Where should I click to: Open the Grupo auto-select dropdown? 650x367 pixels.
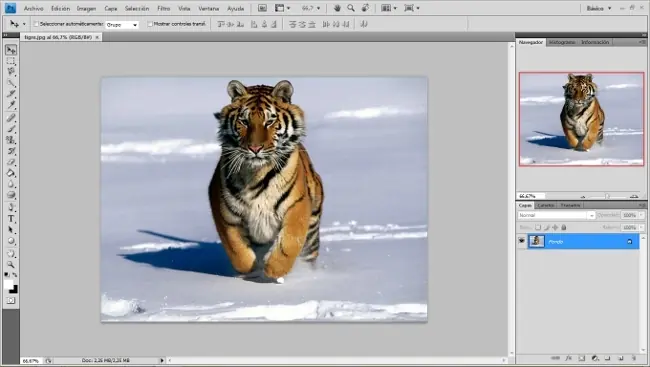point(122,25)
